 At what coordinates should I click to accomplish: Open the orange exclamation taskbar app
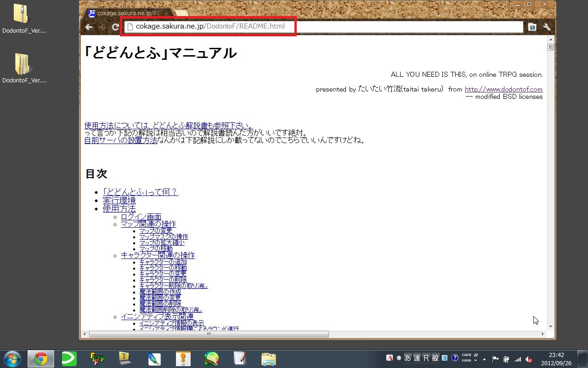click(x=183, y=359)
